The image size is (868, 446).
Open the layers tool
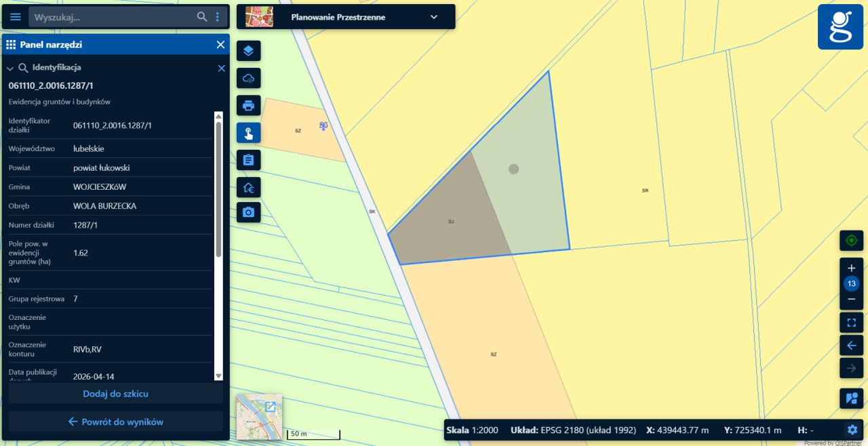[248, 51]
